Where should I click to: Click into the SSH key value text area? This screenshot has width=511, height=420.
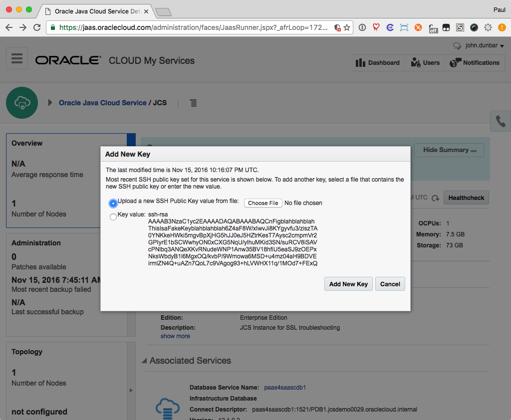pyautogui.click(x=233, y=239)
